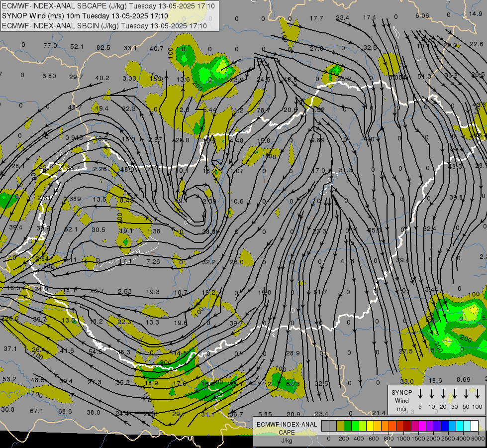This screenshot has height=448, width=487.
Task: Click the map value 77.0
Action: click(x=50, y=46)
